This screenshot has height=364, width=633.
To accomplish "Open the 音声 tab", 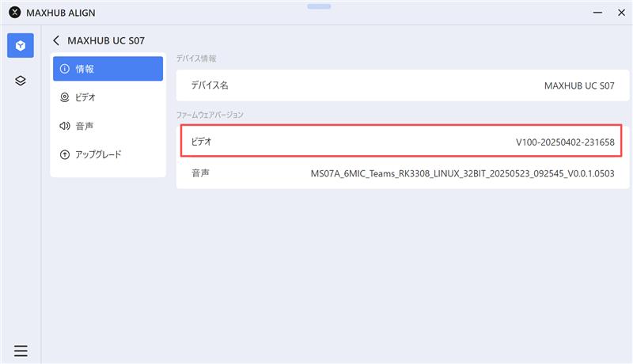I will point(108,126).
